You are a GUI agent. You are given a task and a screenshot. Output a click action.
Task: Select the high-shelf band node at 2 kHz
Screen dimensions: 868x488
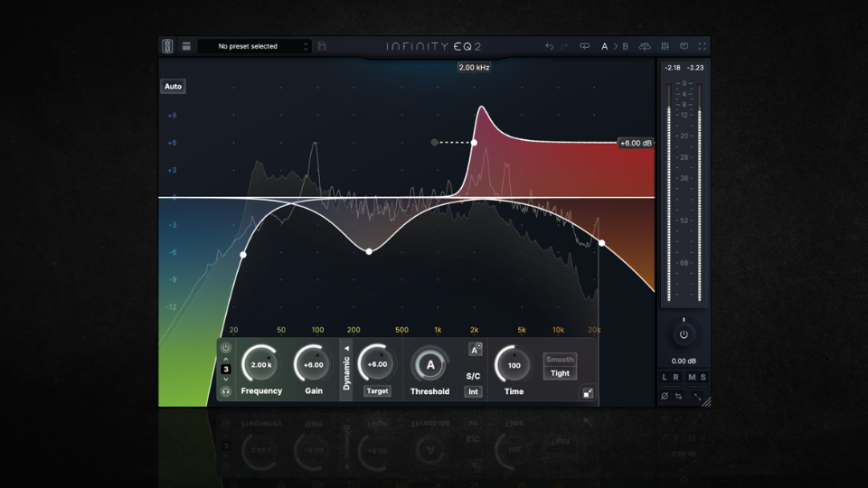tap(474, 143)
